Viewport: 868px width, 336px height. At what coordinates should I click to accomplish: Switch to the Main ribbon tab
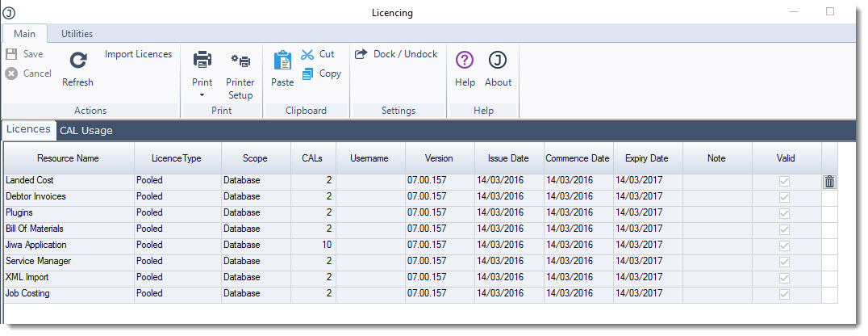click(24, 34)
